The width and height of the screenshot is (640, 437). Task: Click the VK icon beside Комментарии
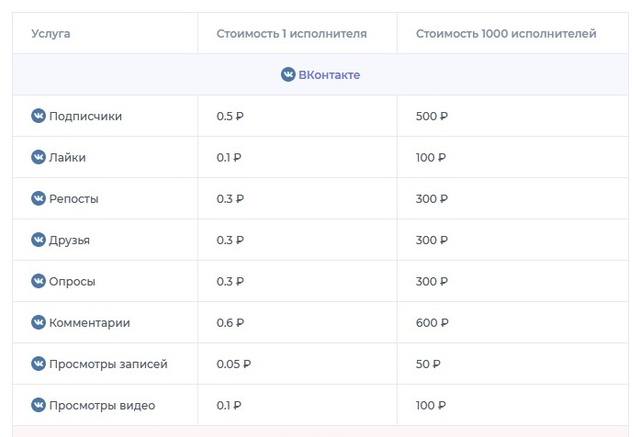point(38,323)
